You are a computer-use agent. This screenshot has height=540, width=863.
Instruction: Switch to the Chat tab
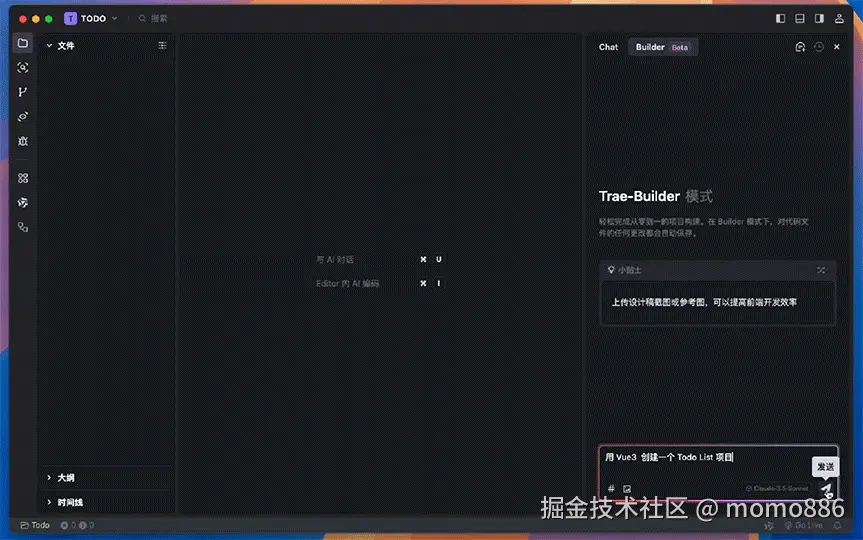[608, 47]
